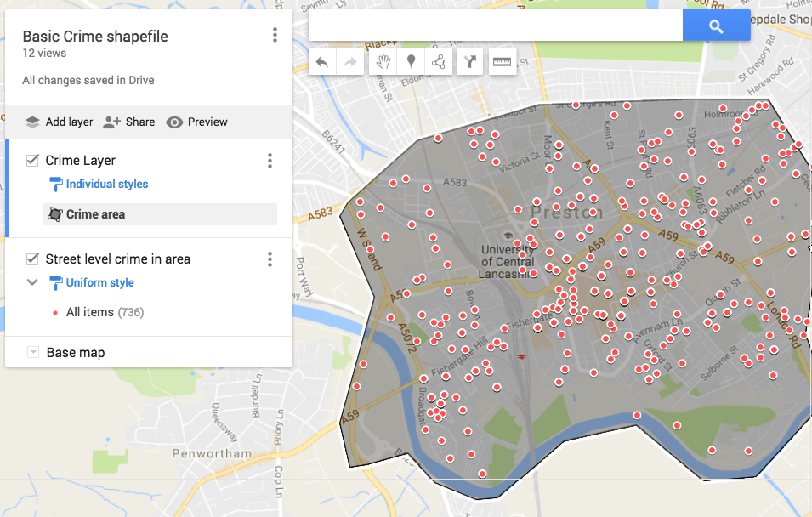812x517 pixels.
Task: Click the Add layer button
Action: coord(59,122)
